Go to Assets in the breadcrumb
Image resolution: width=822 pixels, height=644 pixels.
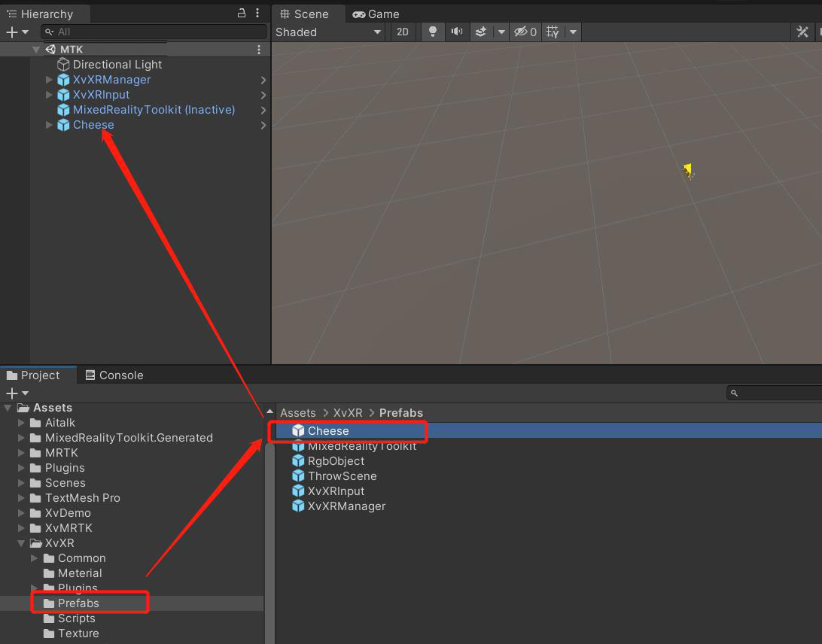pos(298,413)
